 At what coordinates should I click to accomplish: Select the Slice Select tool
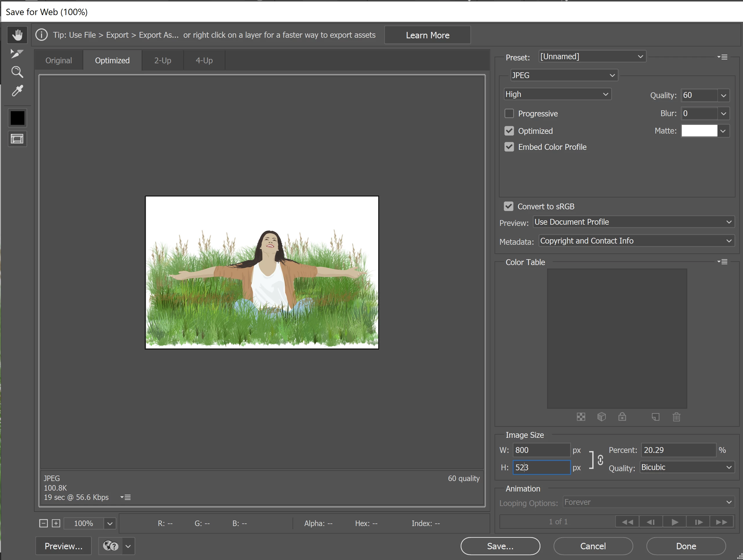click(17, 53)
